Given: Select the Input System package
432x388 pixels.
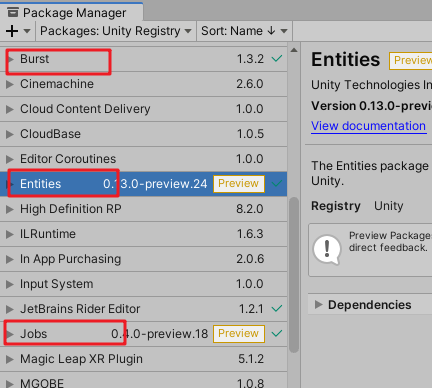Looking at the screenshot, I should point(143,284).
